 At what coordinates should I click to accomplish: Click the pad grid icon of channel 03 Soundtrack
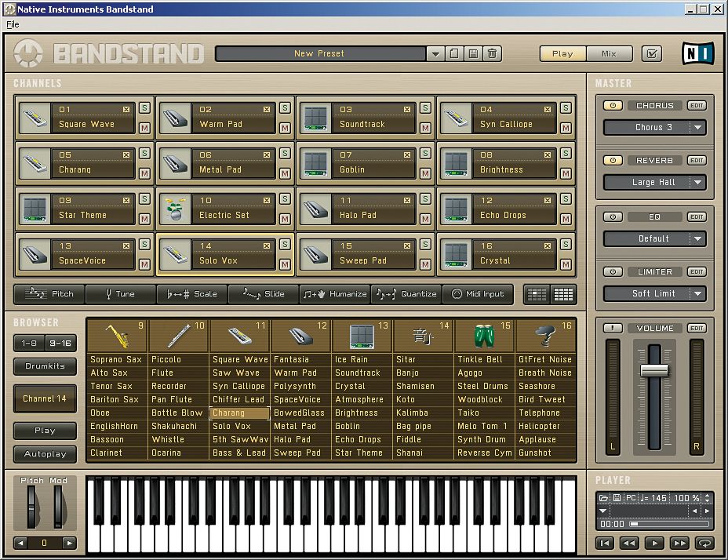tap(315, 118)
